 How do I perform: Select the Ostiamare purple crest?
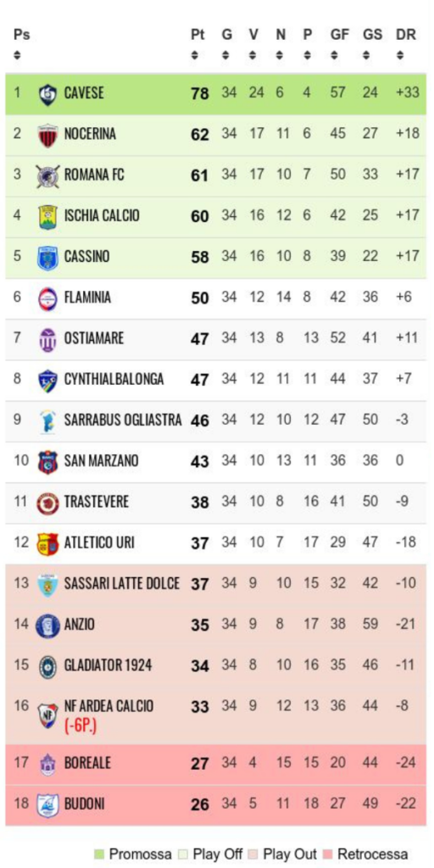[x=47, y=339]
